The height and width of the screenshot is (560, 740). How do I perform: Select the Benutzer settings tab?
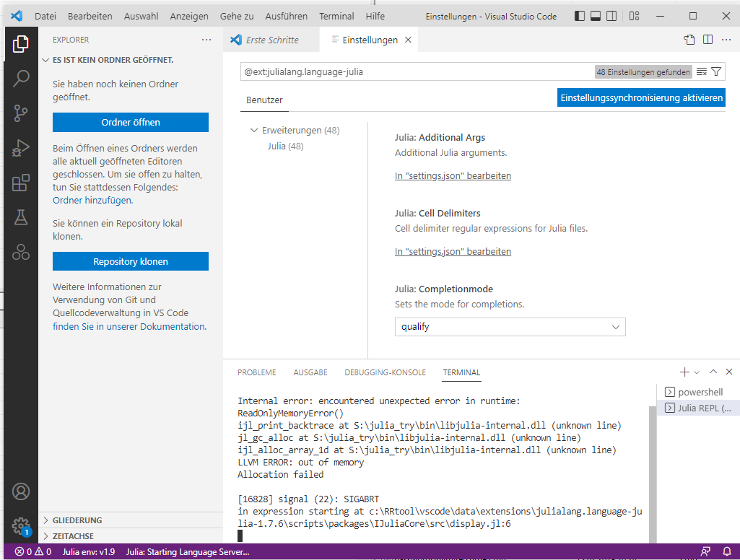(x=264, y=100)
